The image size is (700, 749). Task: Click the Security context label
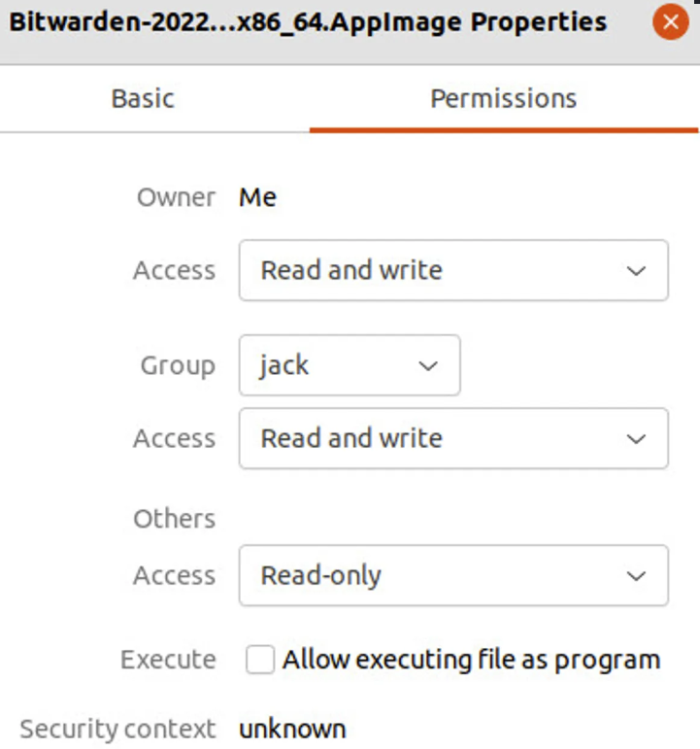tap(117, 729)
